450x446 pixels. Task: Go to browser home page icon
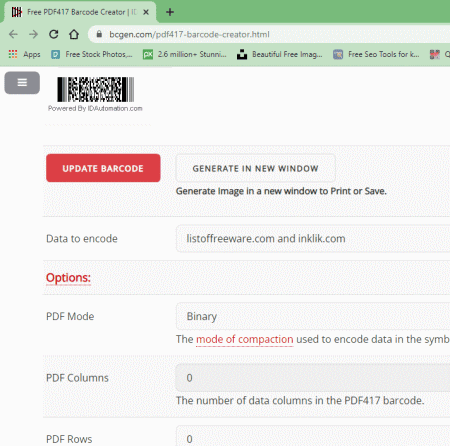click(x=74, y=34)
